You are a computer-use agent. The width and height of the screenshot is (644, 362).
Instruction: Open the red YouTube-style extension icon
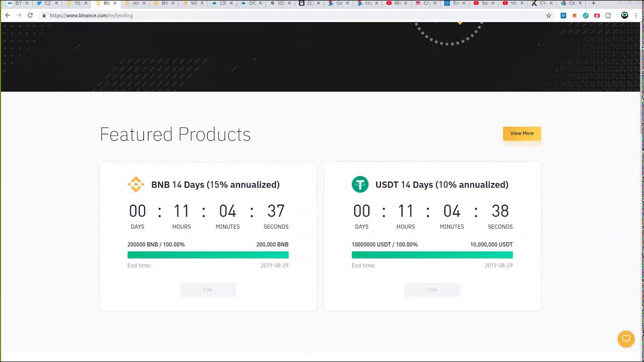[x=597, y=16]
